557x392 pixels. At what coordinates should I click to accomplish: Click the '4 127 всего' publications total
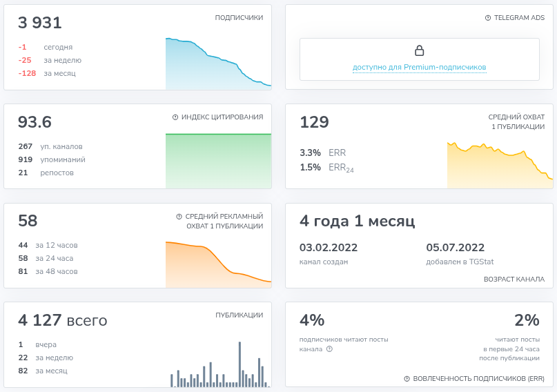63,320
